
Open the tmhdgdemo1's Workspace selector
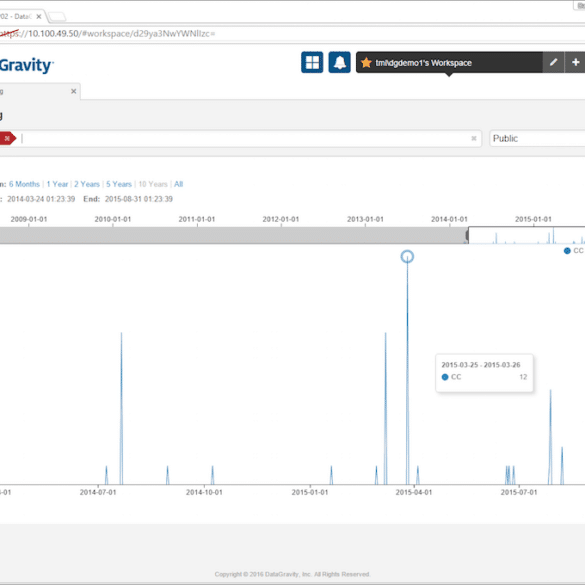(449, 62)
